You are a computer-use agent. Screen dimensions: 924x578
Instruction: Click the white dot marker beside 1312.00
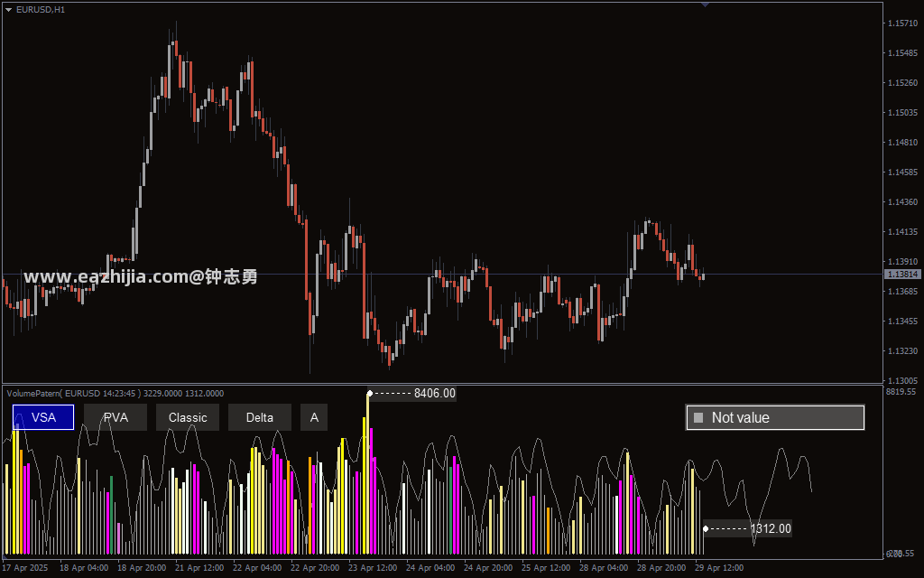pyautogui.click(x=706, y=528)
